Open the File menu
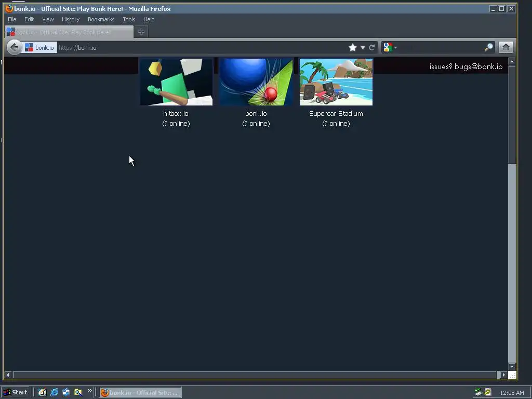The image size is (532, 399). click(12, 19)
